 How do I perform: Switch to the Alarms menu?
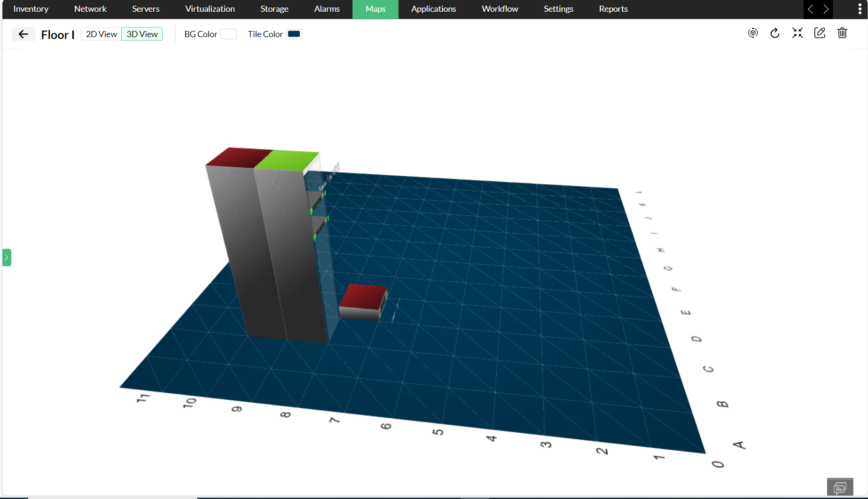(x=327, y=9)
